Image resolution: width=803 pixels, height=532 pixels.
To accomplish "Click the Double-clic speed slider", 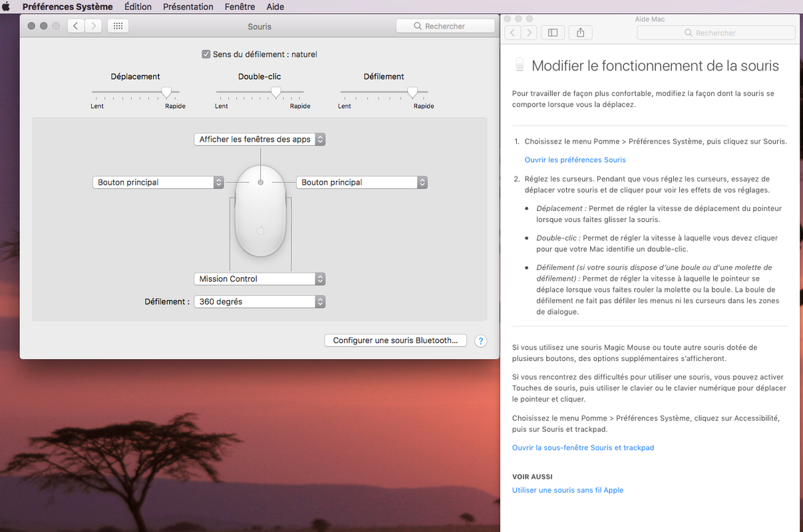I will [260, 92].
